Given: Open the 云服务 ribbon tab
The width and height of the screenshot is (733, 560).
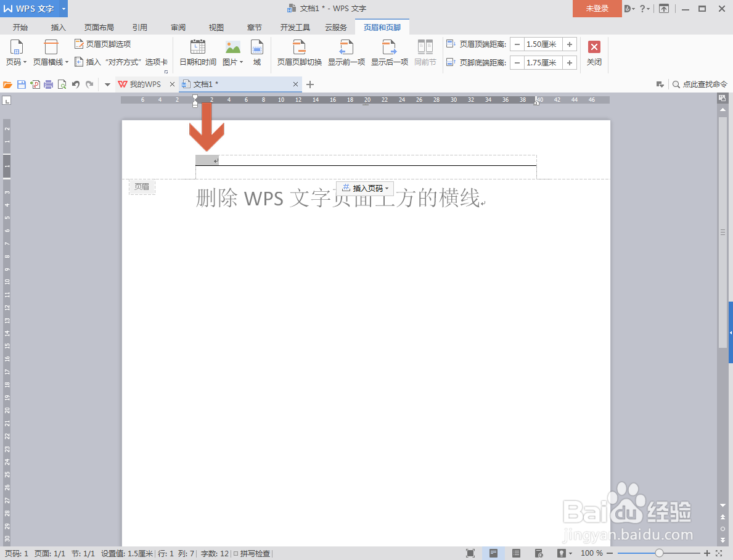Looking at the screenshot, I should coord(336,28).
